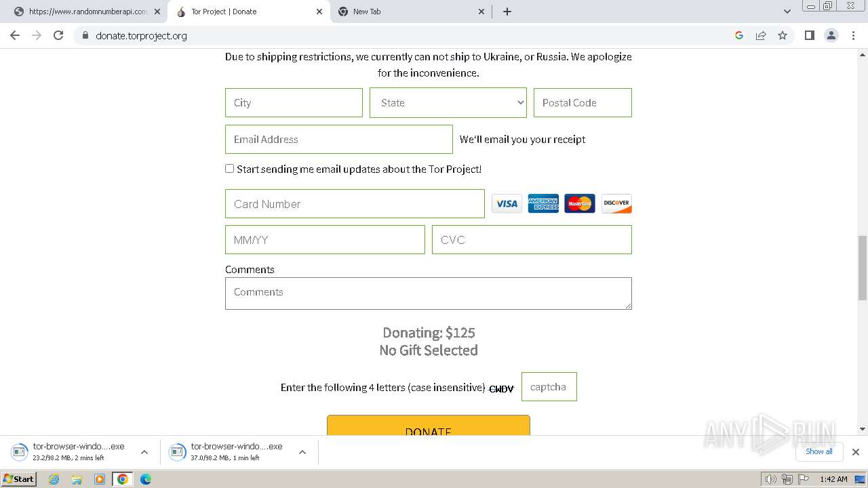
Task: Open Chrome three-dot menu
Action: pyautogui.click(x=853, y=35)
